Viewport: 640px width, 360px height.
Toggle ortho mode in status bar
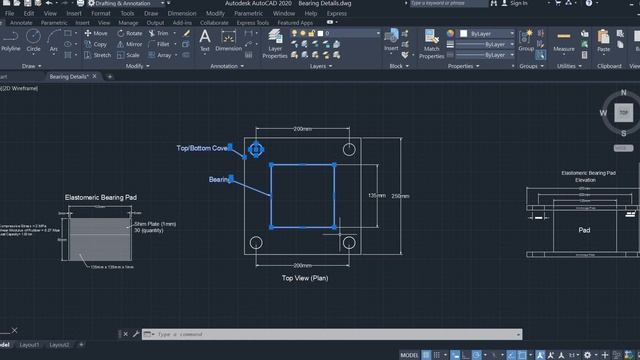click(465, 355)
